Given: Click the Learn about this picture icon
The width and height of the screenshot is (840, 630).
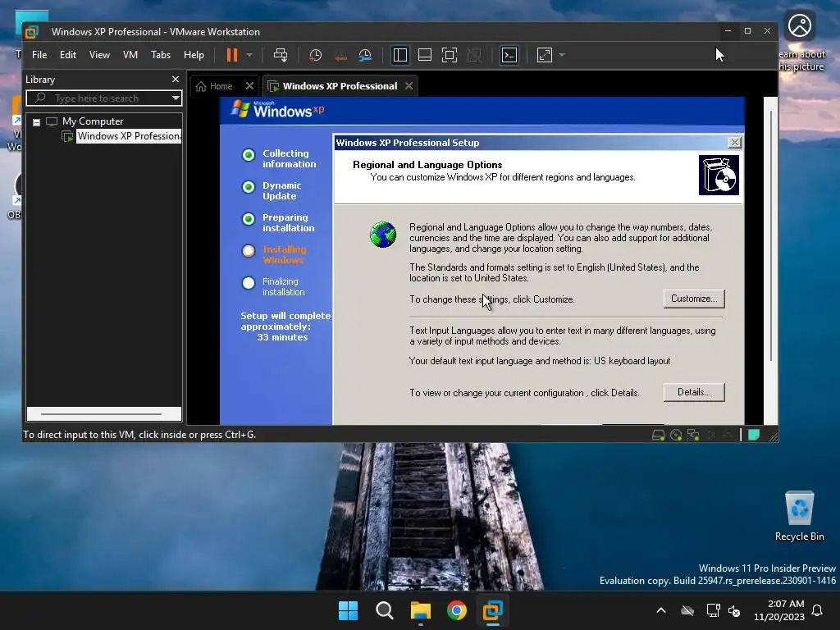Looking at the screenshot, I should (801, 42).
